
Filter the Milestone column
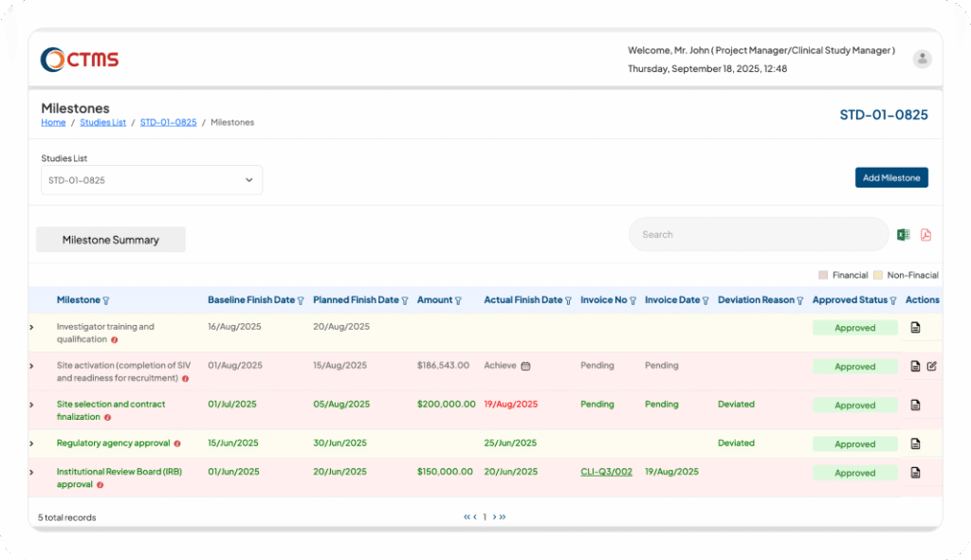(106, 300)
